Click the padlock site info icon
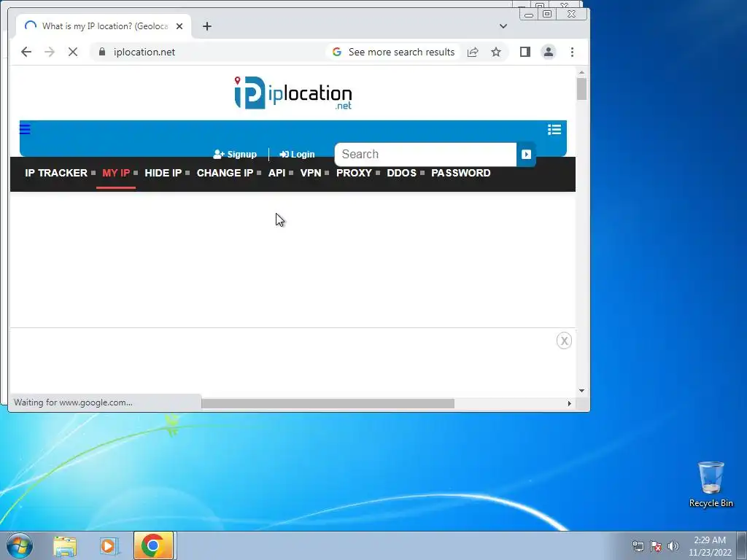The image size is (747, 560). 102,52
